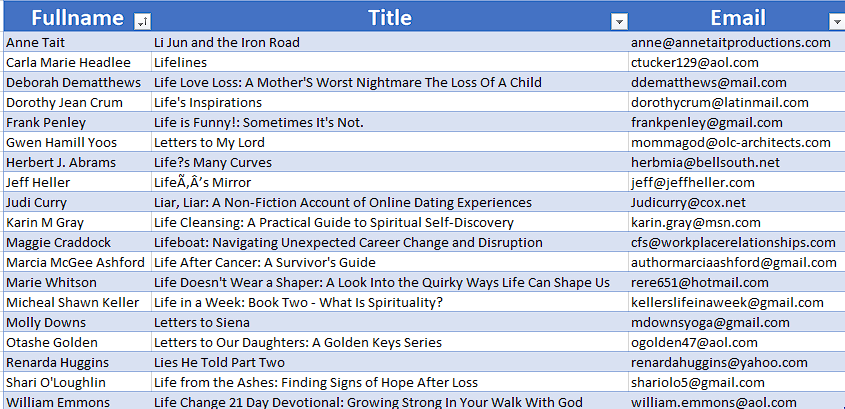845x409 pixels.
Task: Click the jeff@jeffheller.com email cell
Action: pyautogui.click(x=737, y=182)
